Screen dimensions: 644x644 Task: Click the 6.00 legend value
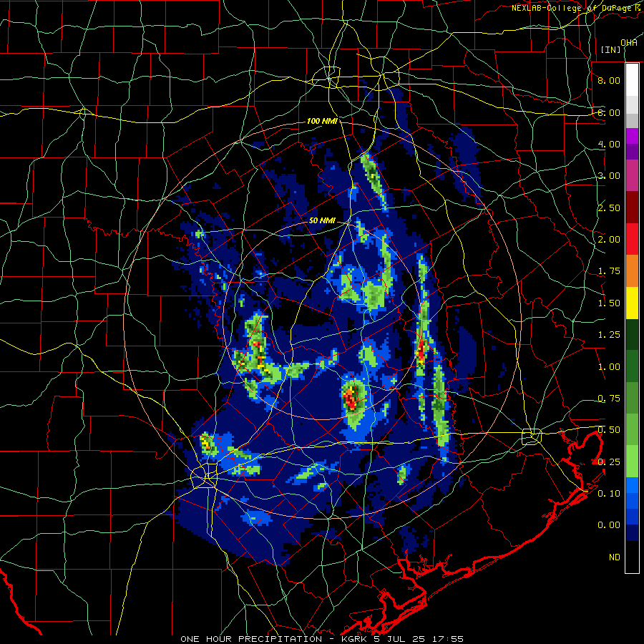tap(609, 112)
